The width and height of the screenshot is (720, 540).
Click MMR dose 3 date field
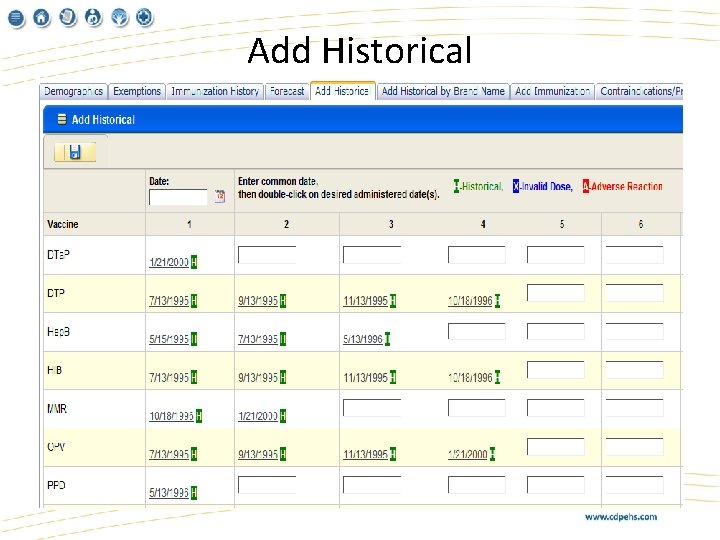point(372,408)
